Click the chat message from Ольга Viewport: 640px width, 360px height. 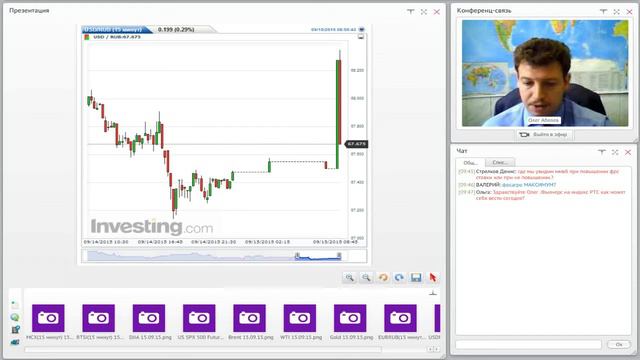pyautogui.click(x=542, y=195)
